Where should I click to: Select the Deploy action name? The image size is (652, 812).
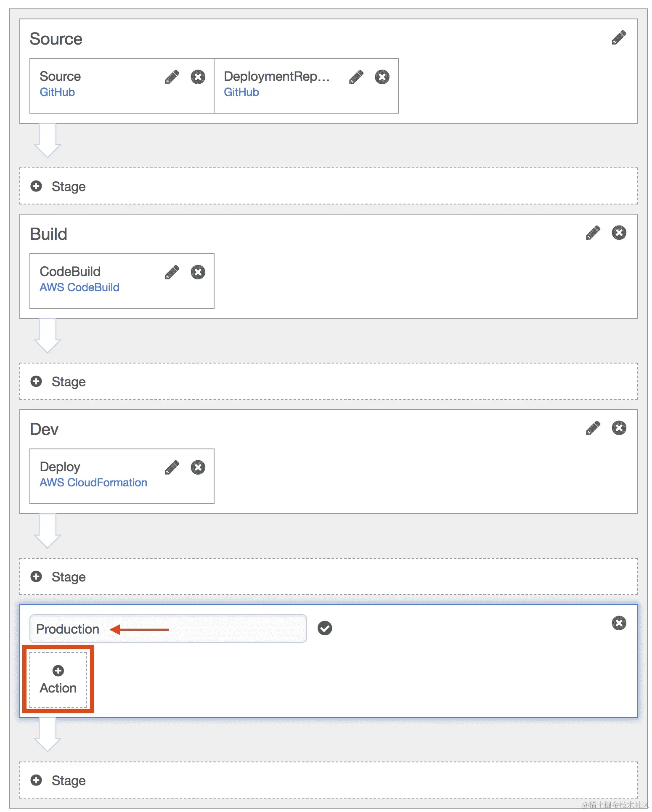tap(60, 467)
